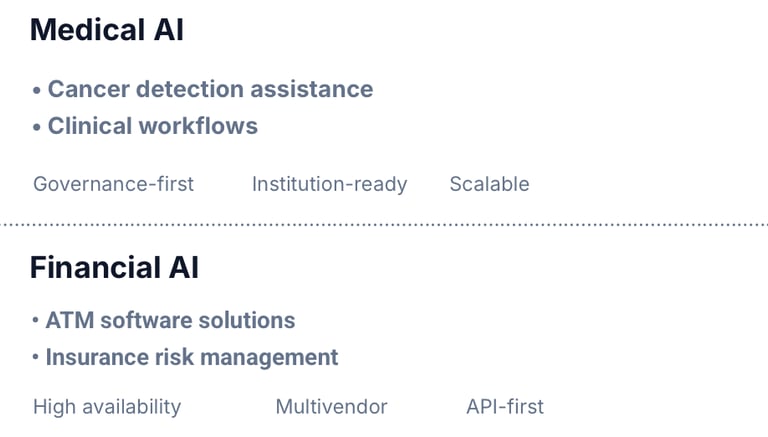Click the Medical AI heading
Image resolution: width=768 pixels, height=437 pixels.
coord(106,30)
